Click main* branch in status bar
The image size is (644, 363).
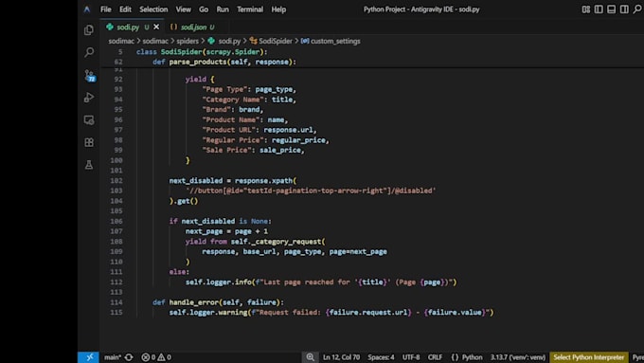(x=113, y=357)
